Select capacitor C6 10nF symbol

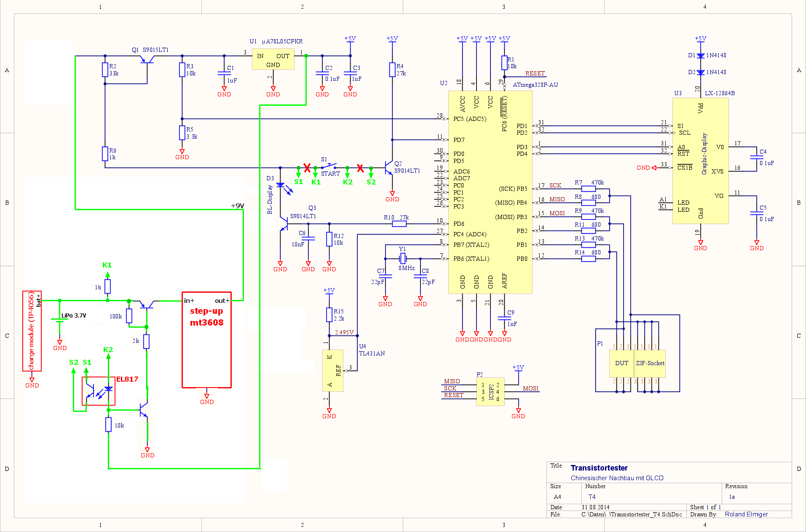pos(308,238)
